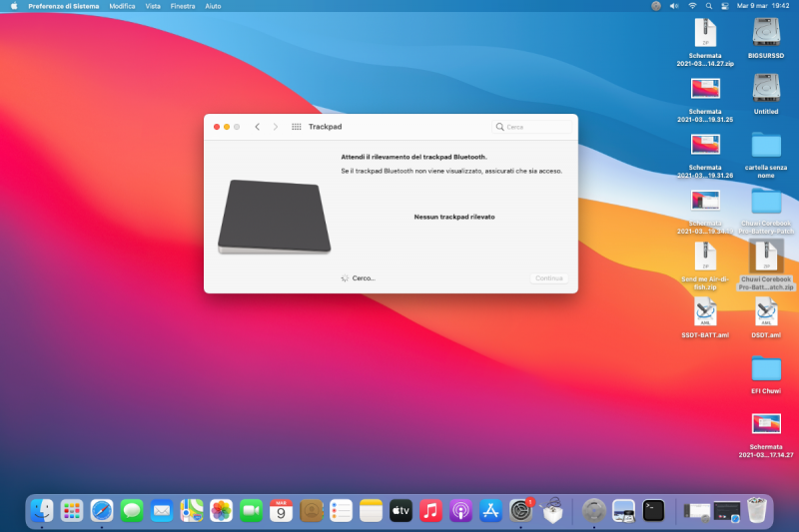Screen dimensions: 799x532
Task: Open the Finestra menu
Action: tap(183, 6)
